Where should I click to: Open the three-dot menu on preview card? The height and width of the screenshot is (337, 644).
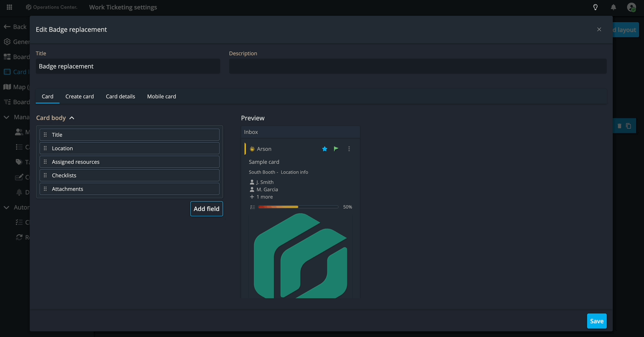point(349,149)
